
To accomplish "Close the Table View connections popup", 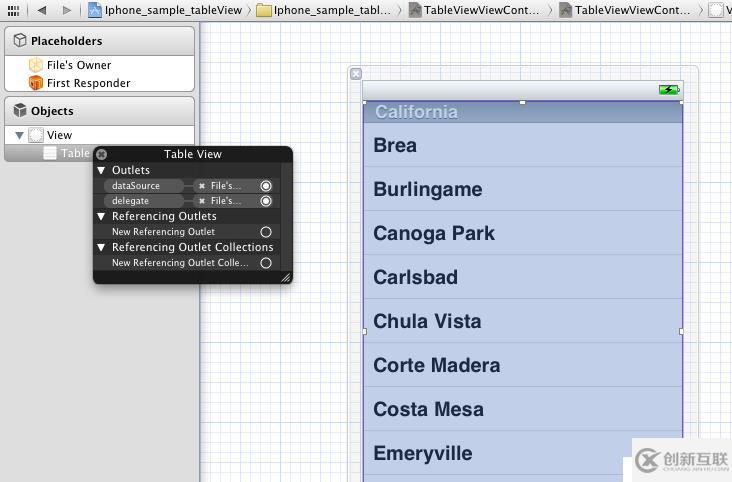I will (x=101, y=154).
